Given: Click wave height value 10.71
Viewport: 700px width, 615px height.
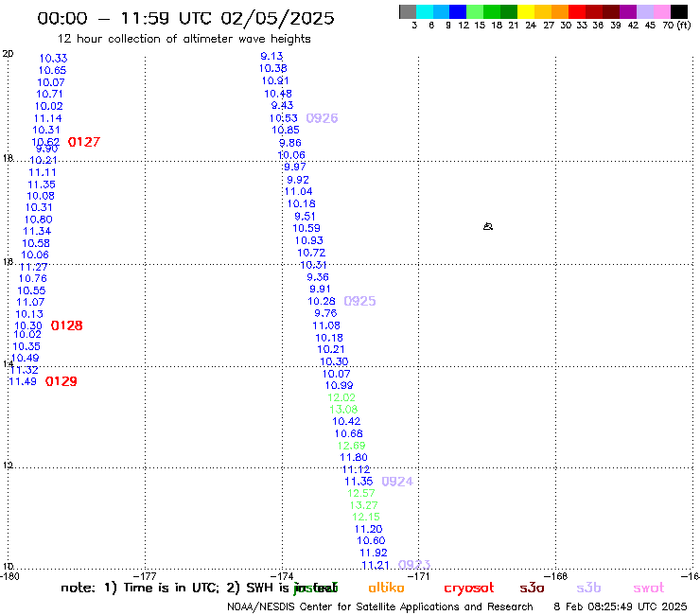Looking at the screenshot, I should (49, 95).
